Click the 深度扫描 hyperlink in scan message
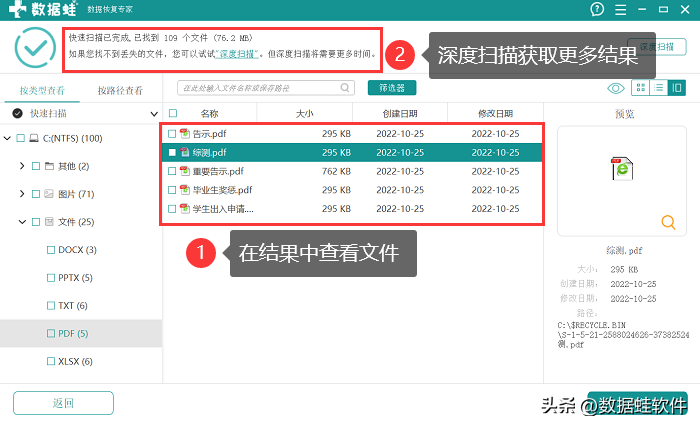 click(x=237, y=54)
